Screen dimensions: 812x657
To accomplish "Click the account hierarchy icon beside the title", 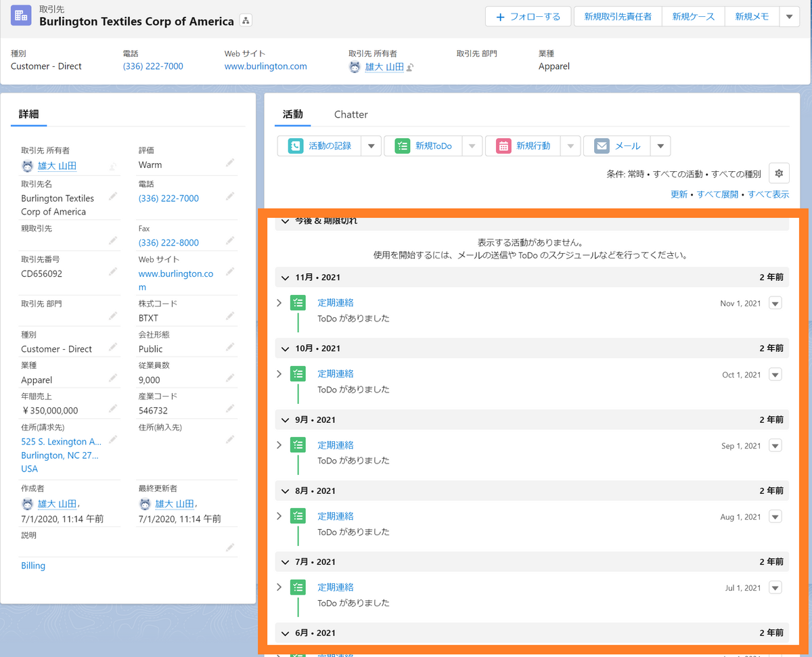I will pyautogui.click(x=246, y=21).
